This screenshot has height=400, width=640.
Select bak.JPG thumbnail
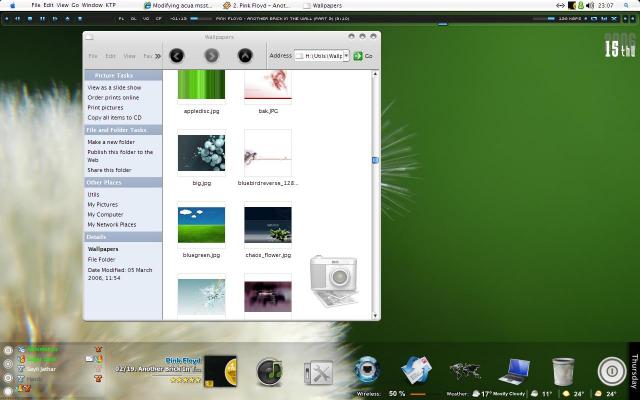coord(268,85)
